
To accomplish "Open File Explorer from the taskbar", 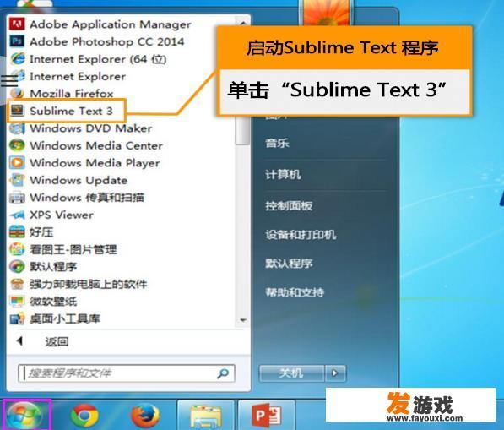I will pyautogui.click(x=206, y=415).
